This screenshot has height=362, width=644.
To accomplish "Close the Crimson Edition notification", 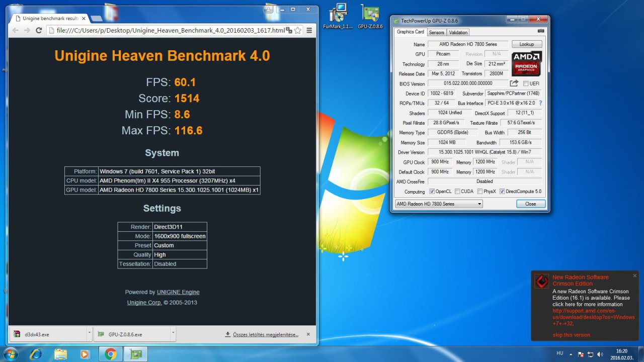I will pyautogui.click(x=634, y=276).
